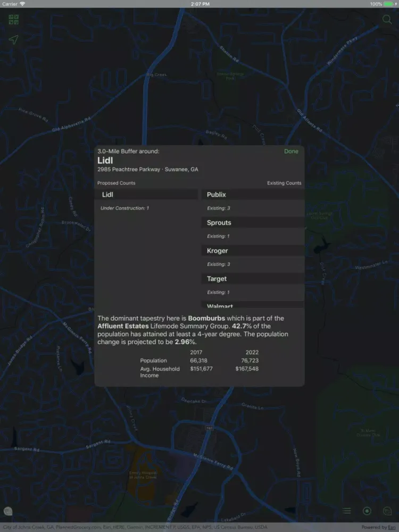Tap the Emory Hospital map label
This screenshot has width=399, height=532.
coord(143,475)
